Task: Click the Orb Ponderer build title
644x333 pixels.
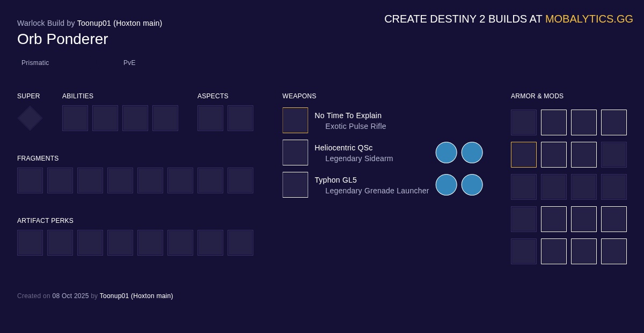Action: pos(62,39)
